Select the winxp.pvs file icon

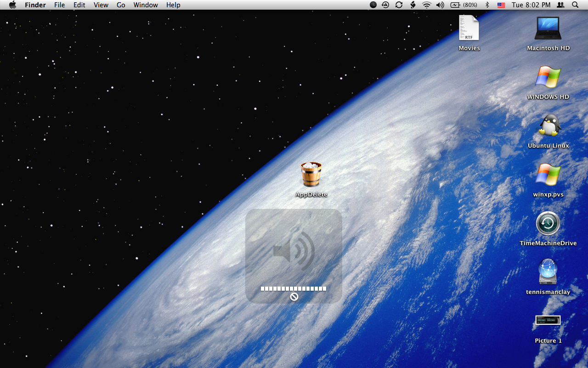(x=548, y=175)
